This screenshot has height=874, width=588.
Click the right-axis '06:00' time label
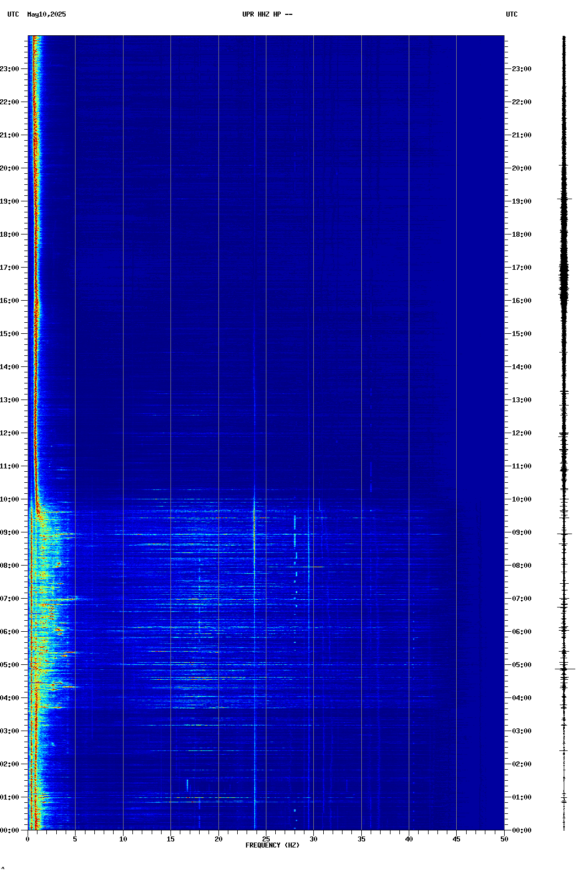[522, 632]
